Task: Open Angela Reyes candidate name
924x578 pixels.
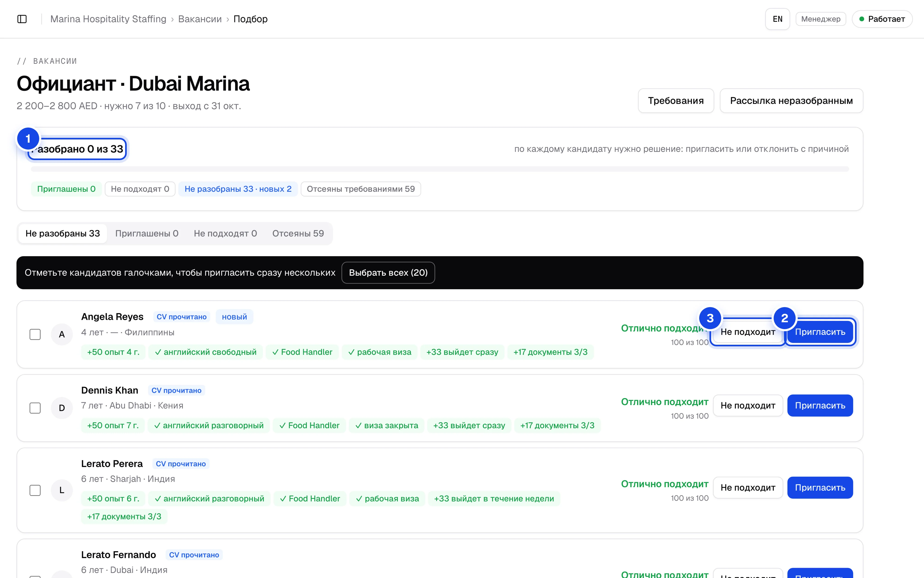Action: 112,317
